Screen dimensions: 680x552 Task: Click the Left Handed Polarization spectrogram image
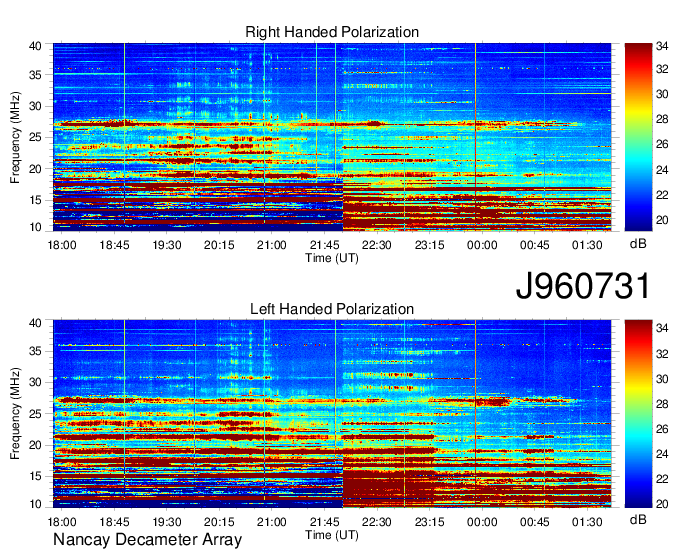(332, 414)
